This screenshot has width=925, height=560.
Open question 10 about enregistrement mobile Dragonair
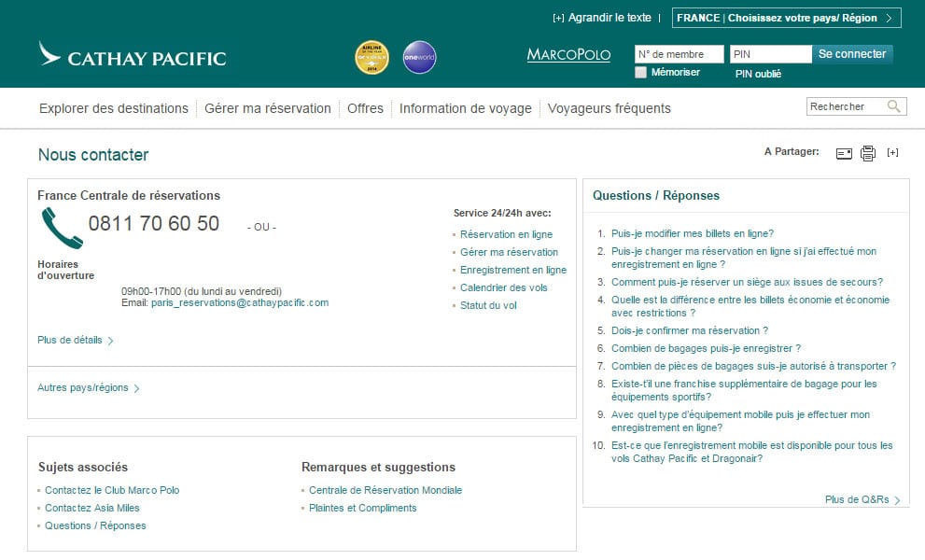click(x=752, y=452)
